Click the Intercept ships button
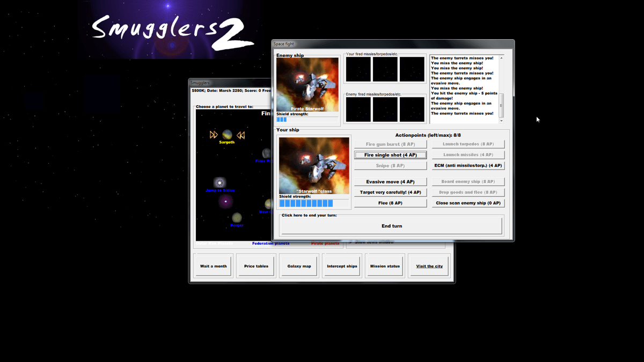 pos(342,266)
